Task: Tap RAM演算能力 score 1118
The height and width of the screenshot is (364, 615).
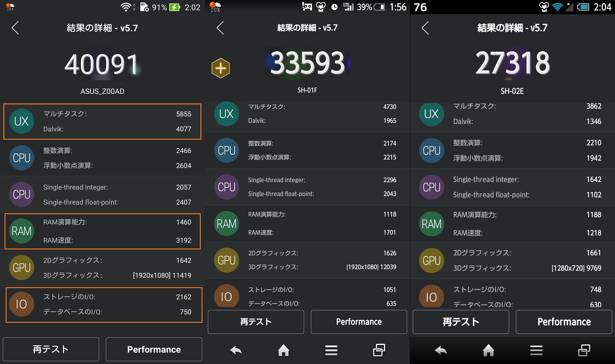Action: click(x=390, y=214)
